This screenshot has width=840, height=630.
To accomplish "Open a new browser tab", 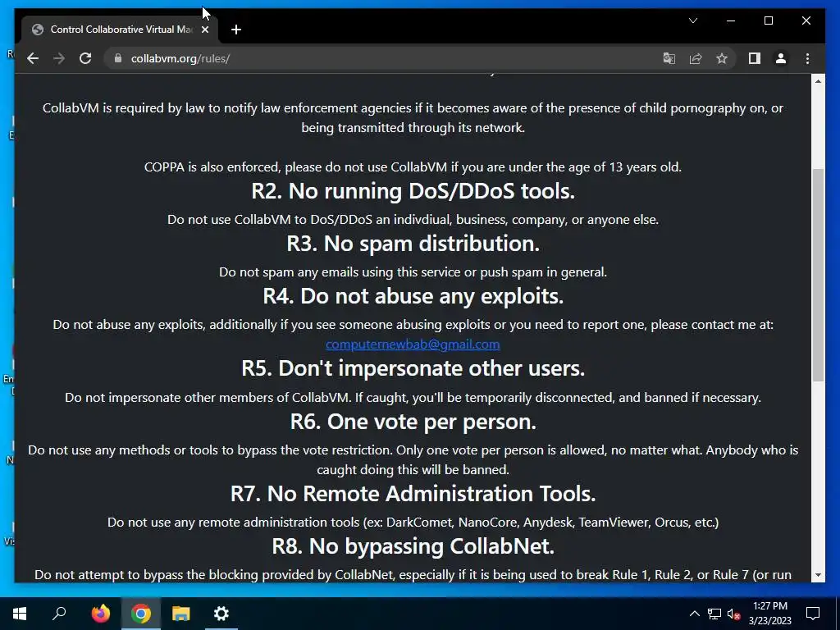I will (236, 30).
